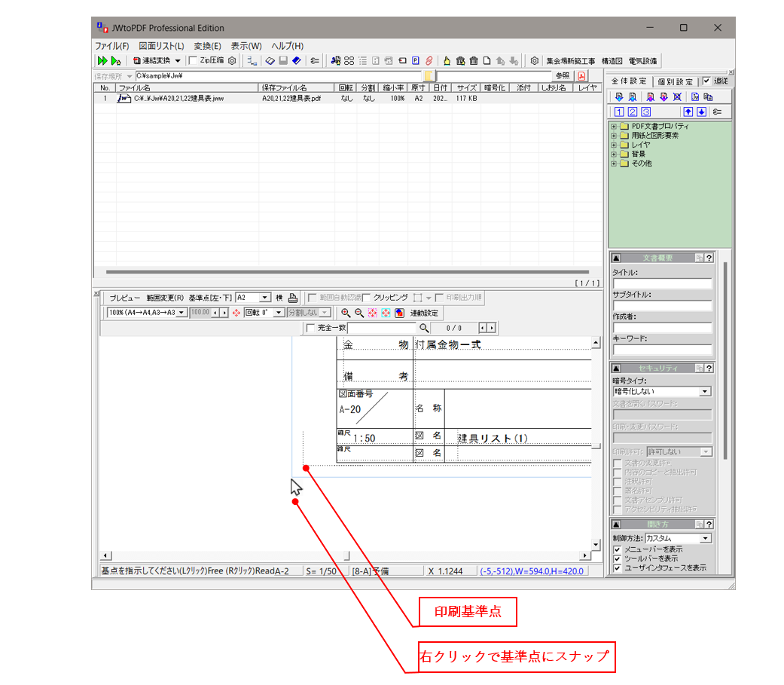Image resolution: width=784 pixels, height=685 pixels.
Task: Enable the Zip圧縮 checkbox
Action: [193, 60]
